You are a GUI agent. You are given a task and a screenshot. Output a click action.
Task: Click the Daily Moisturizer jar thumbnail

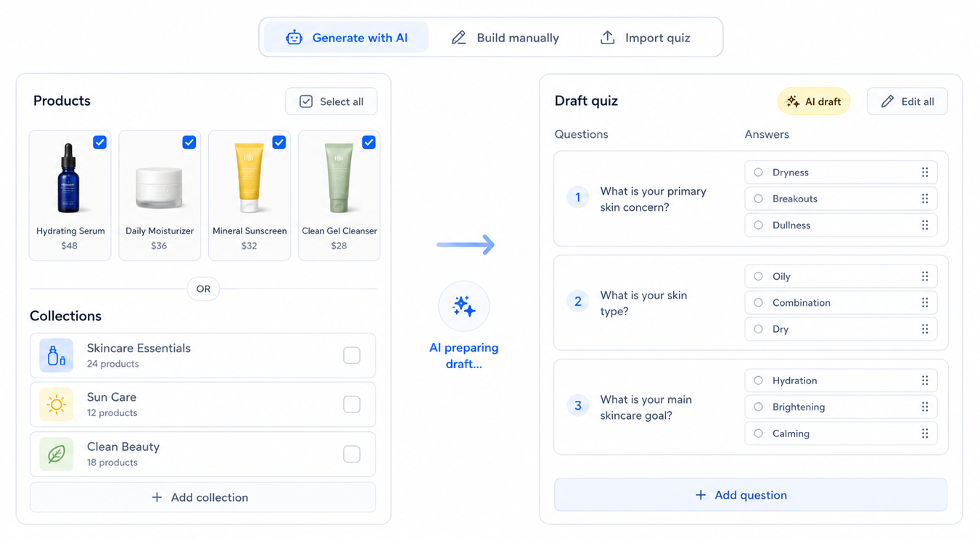[160, 188]
